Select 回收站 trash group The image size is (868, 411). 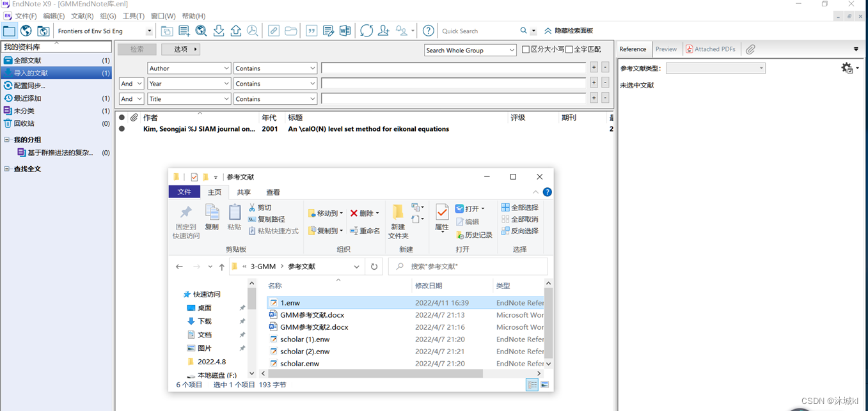[56, 123]
